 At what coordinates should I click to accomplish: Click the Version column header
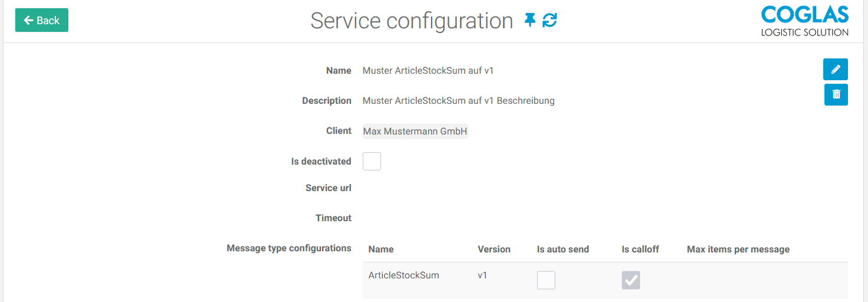click(x=494, y=249)
